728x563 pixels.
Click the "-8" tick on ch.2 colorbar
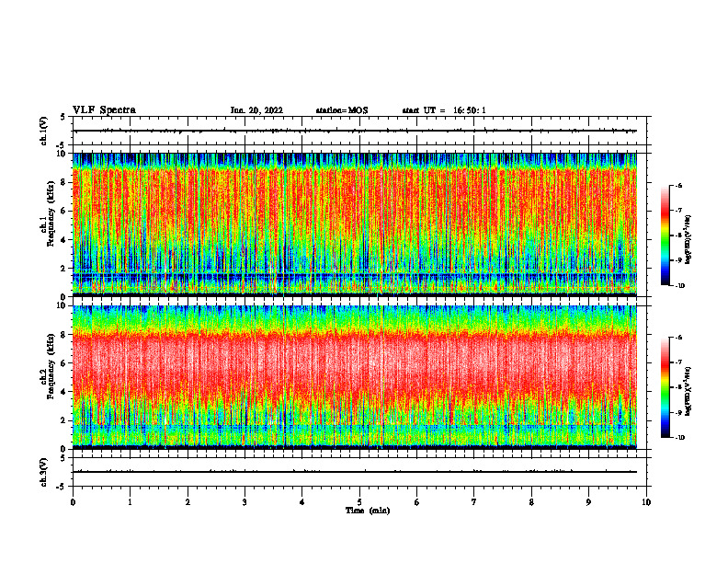tap(679, 387)
